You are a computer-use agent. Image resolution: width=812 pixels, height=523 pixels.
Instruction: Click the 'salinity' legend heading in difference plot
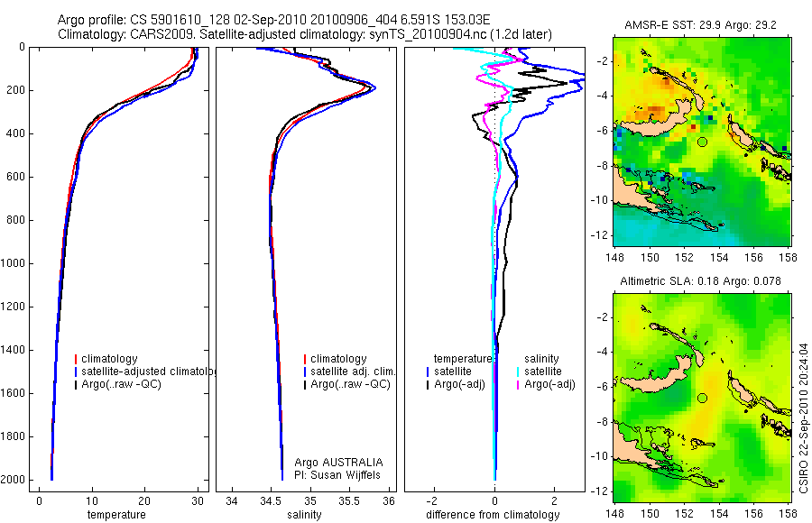coord(541,359)
